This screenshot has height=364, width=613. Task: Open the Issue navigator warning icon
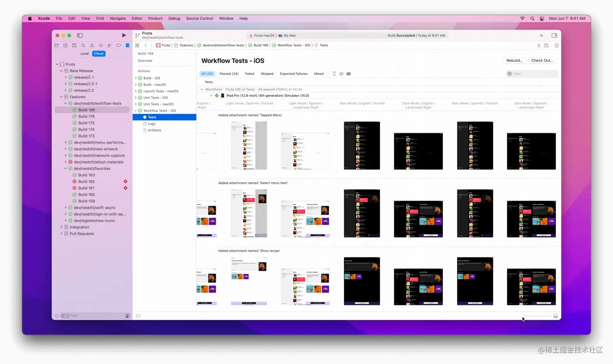pos(92,45)
